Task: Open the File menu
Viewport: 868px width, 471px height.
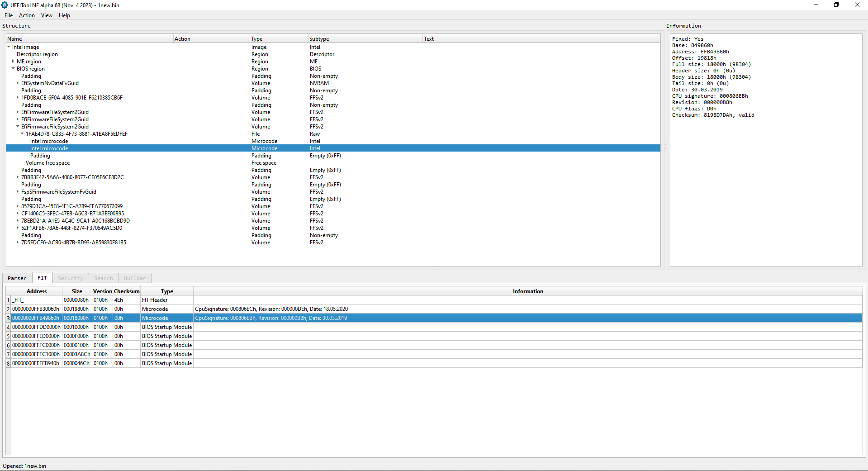Action: 9,15
